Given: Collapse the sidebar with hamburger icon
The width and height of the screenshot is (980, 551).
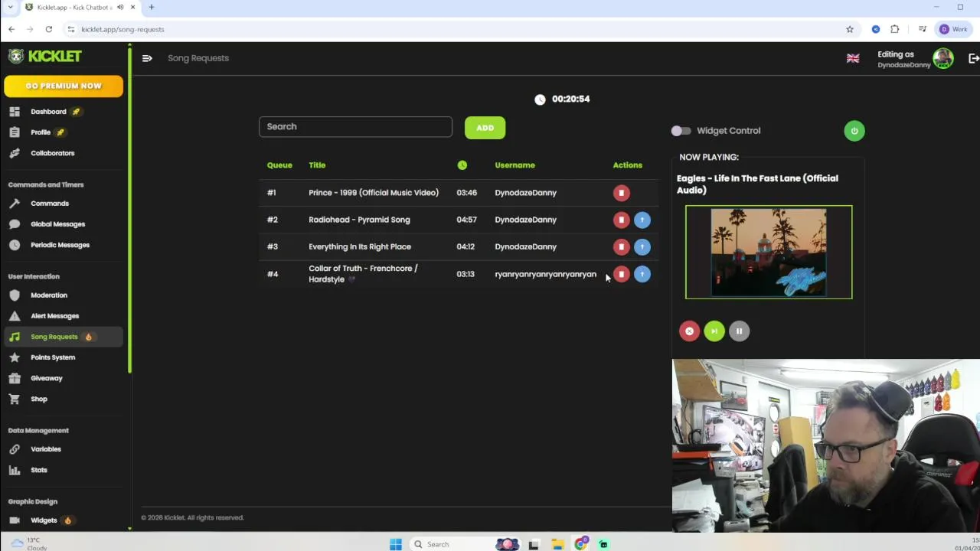Looking at the screenshot, I should pyautogui.click(x=147, y=58).
